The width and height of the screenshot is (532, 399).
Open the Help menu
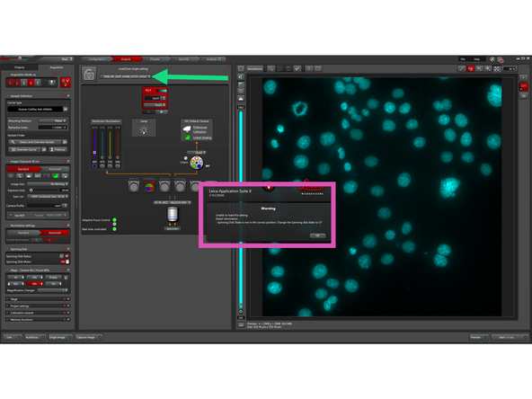pos(476,59)
